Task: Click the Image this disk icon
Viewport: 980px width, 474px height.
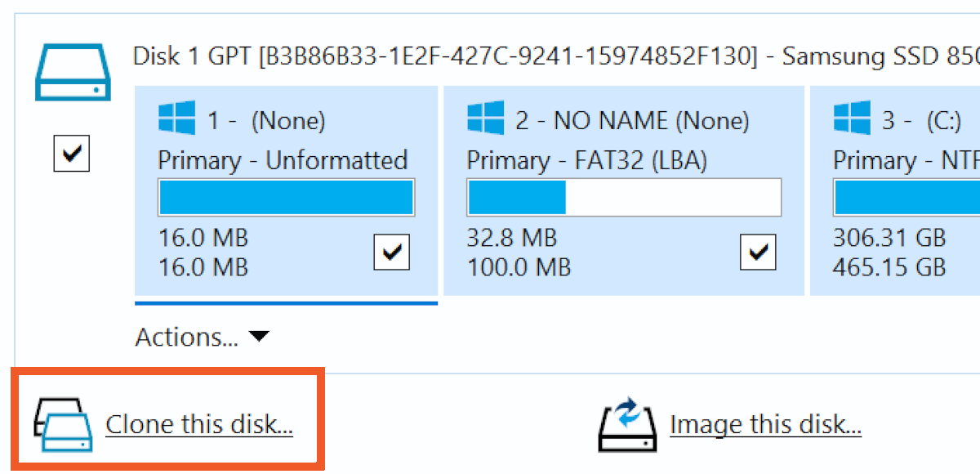Action: coord(626,425)
